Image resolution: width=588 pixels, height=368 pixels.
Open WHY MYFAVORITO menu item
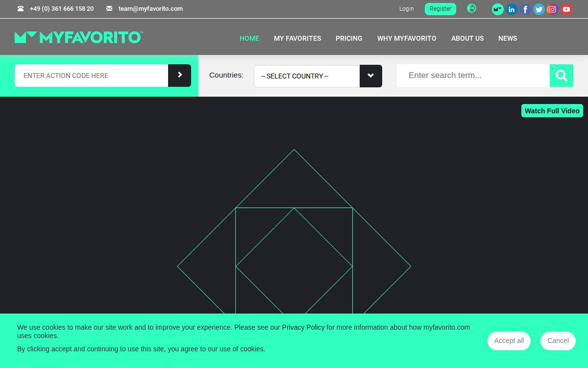click(x=407, y=38)
